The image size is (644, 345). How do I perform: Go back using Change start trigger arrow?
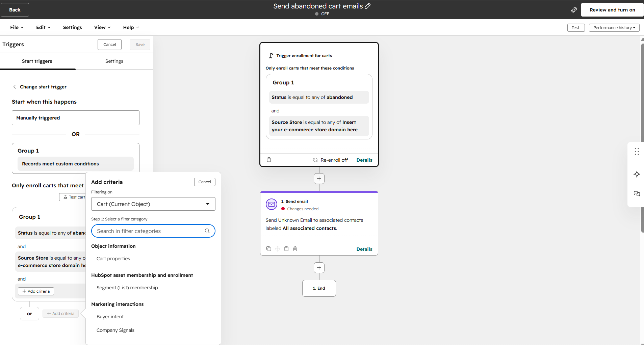(x=15, y=87)
